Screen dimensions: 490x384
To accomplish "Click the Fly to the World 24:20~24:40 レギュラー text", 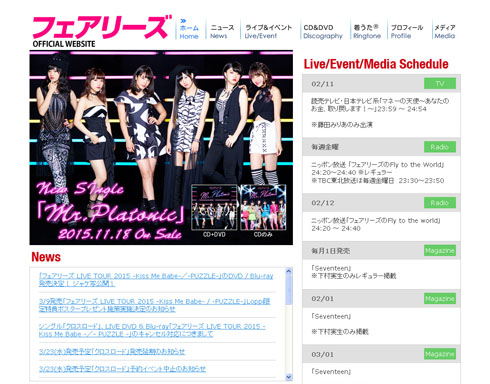I will point(352,172).
